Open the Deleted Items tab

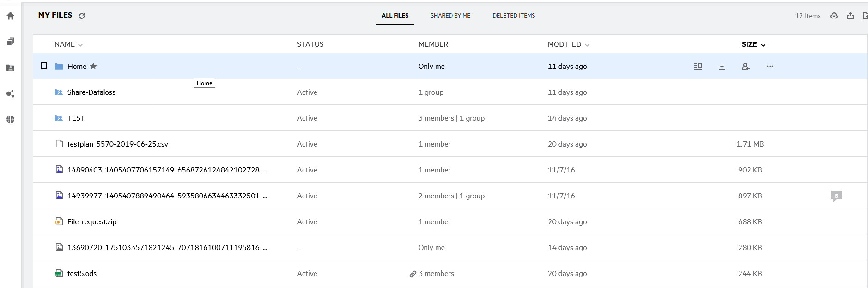point(513,16)
